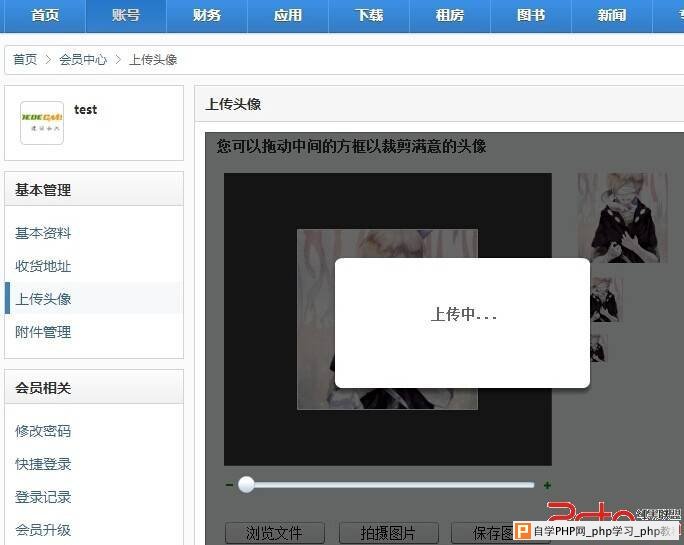
Task: Open the 图书 navigation tab
Action: pyautogui.click(x=531, y=16)
